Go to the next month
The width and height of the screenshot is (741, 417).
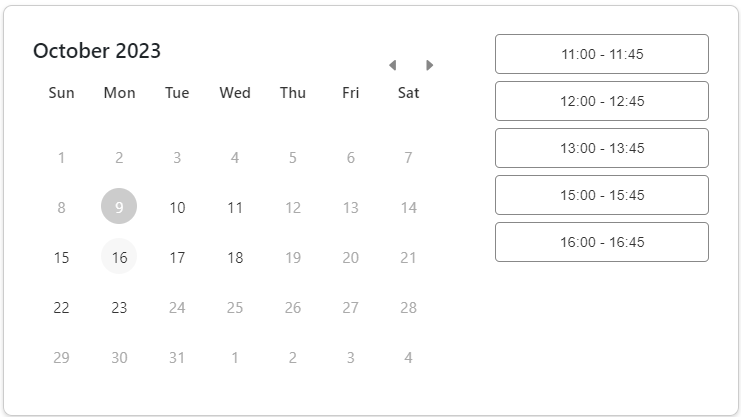pos(430,65)
